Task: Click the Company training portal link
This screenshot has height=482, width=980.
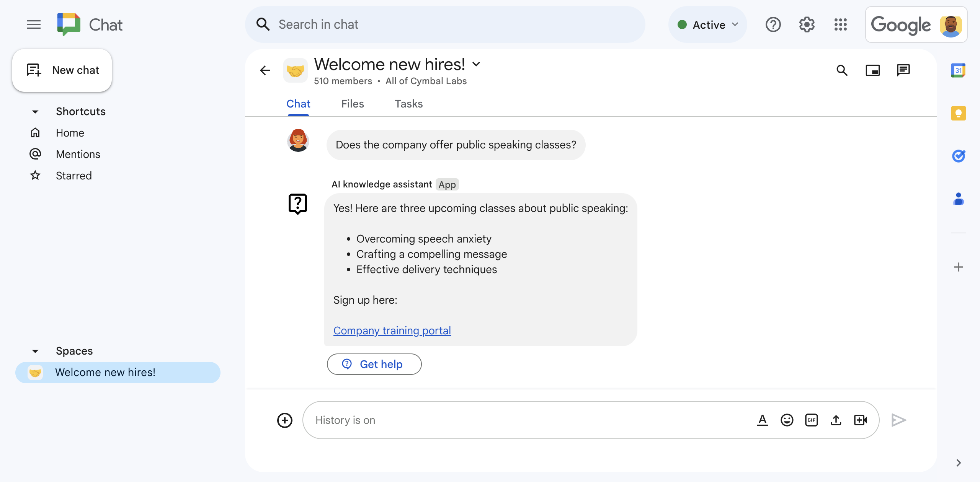Action: point(392,330)
